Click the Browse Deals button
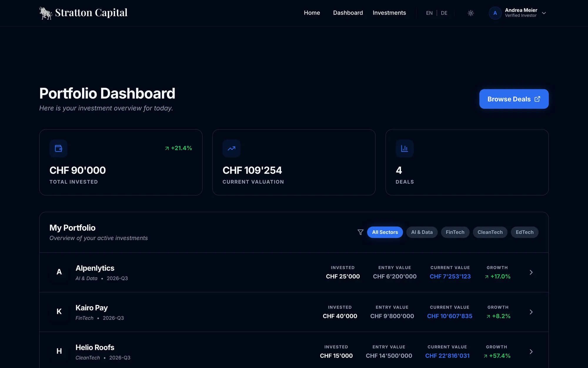588x368 pixels. (x=514, y=99)
